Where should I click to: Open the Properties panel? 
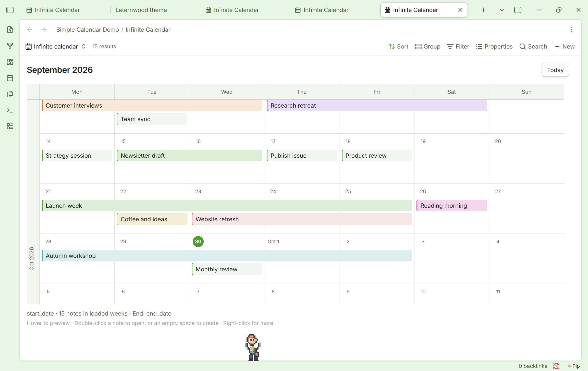(x=494, y=47)
